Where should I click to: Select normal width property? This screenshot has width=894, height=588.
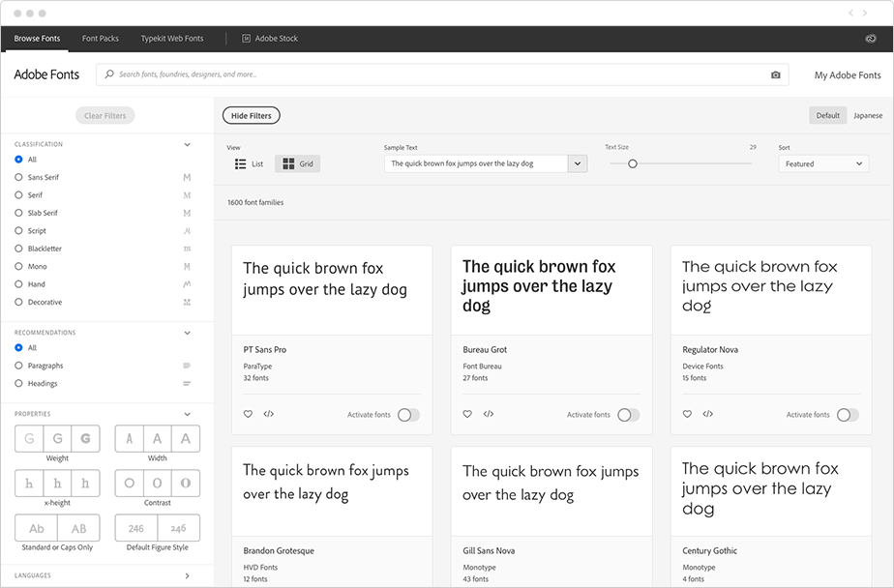[x=158, y=439]
